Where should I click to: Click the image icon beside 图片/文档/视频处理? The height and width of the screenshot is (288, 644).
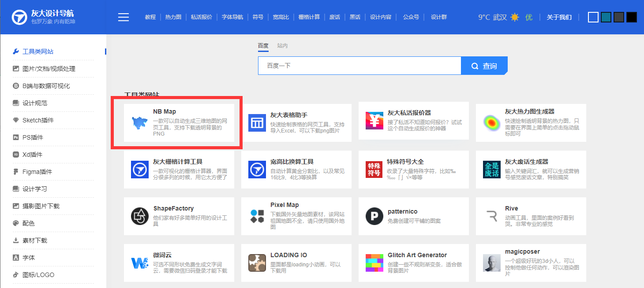[x=16, y=69]
